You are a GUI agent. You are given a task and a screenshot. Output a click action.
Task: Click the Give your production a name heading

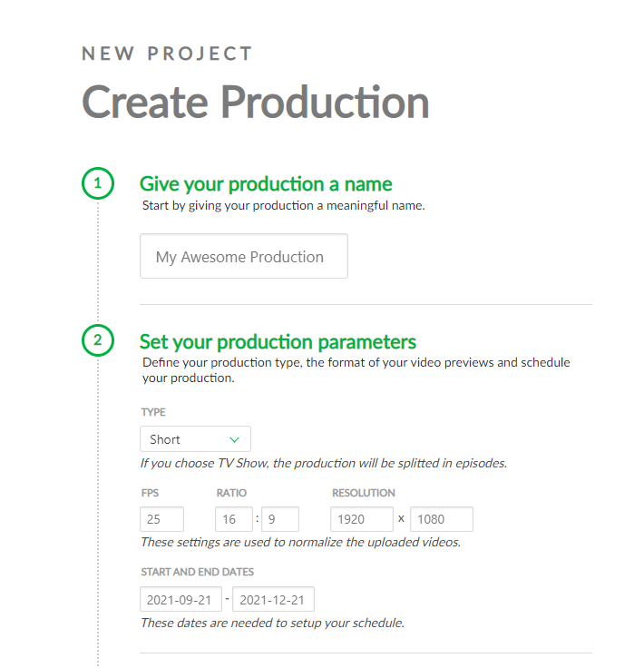coord(266,184)
